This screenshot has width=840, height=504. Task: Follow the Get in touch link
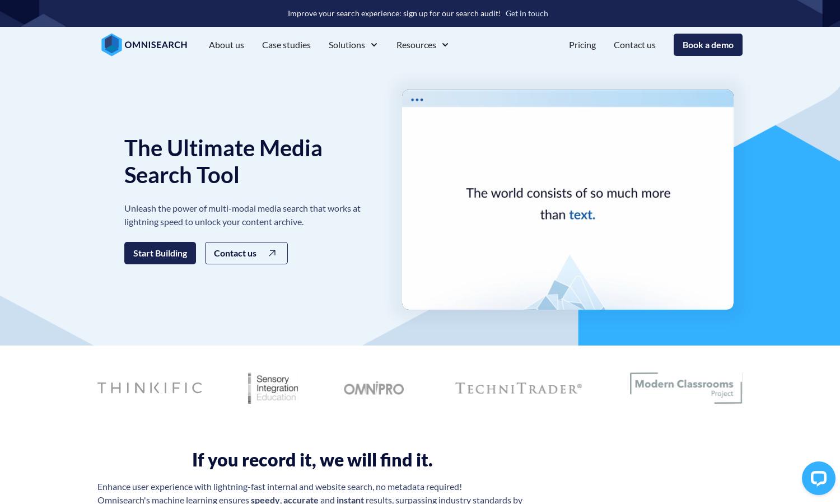[x=527, y=13]
